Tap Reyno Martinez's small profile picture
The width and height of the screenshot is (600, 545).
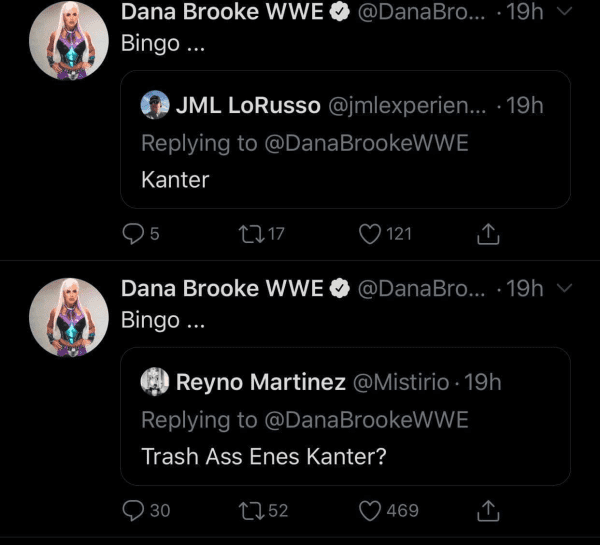155,382
